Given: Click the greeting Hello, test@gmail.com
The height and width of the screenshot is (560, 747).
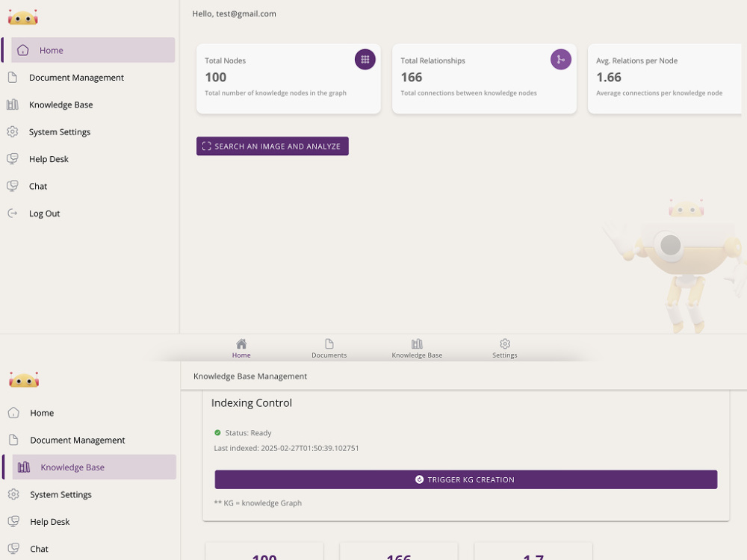Looking at the screenshot, I should coord(234,13).
